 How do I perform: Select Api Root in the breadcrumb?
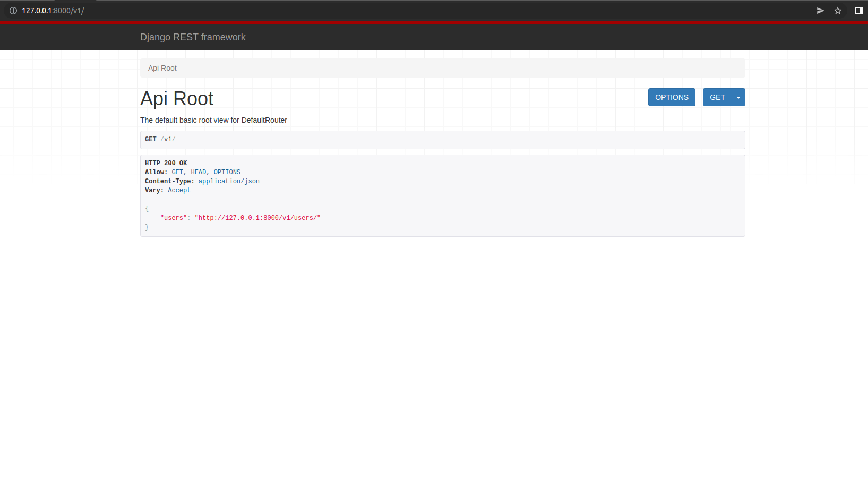[x=162, y=68]
